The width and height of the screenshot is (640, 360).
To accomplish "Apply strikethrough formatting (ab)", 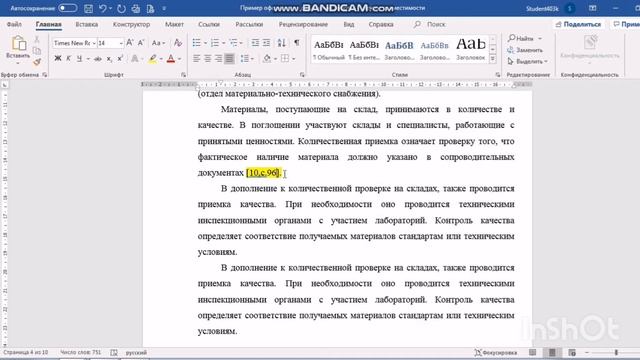I will click(98, 59).
